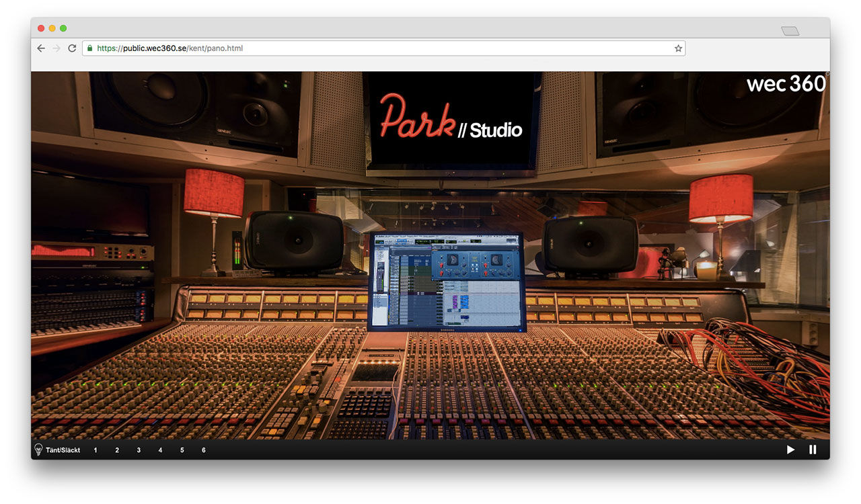Toggle playback off using the pause control
861x504 pixels.
pos(813,450)
